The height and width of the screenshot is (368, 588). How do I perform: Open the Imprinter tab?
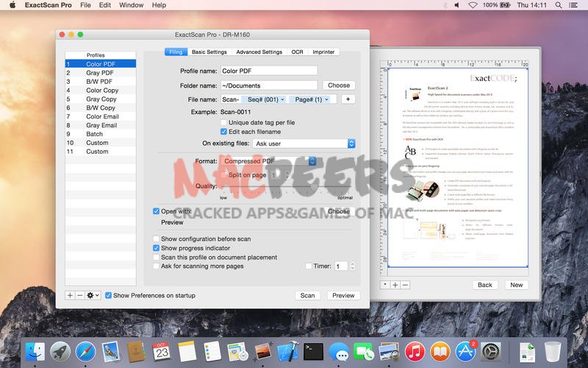point(323,52)
